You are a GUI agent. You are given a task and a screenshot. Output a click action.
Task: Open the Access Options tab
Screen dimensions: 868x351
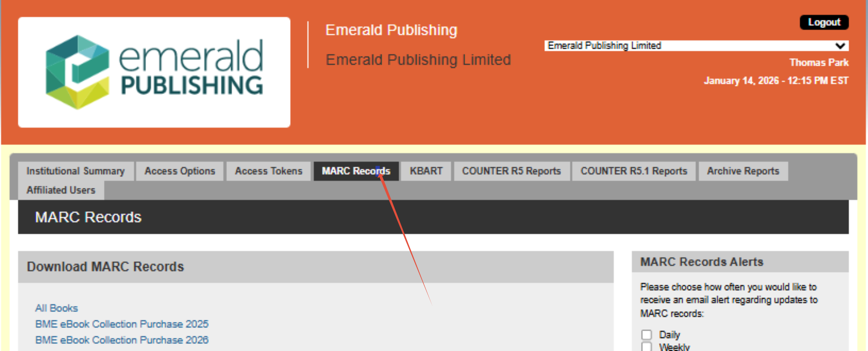coord(180,171)
